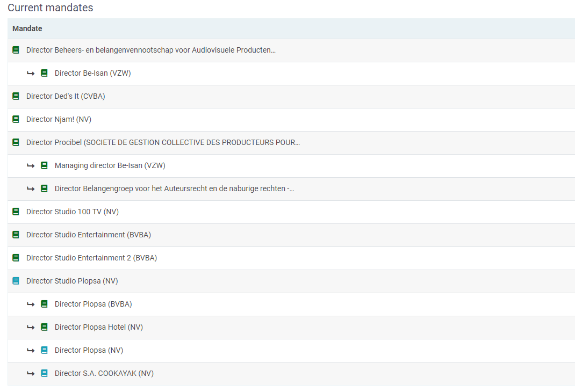Open Director Studio Plopsa (NV) mandate text
575x392 pixels.
tap(72, 281)
